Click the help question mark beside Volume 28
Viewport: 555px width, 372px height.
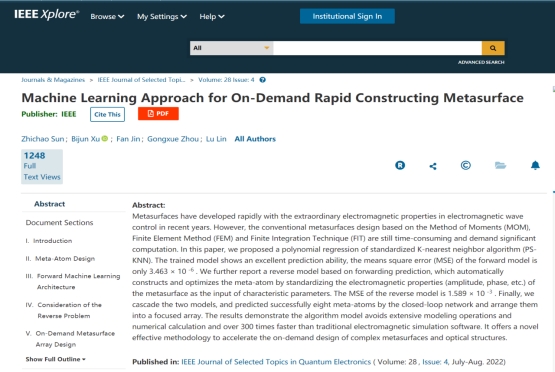point(262,80)
